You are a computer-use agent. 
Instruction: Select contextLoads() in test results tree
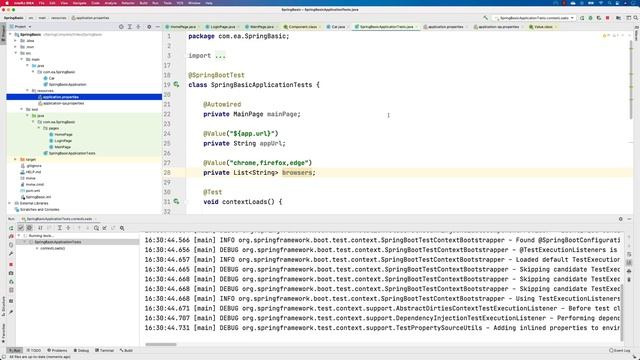point(52,248)
